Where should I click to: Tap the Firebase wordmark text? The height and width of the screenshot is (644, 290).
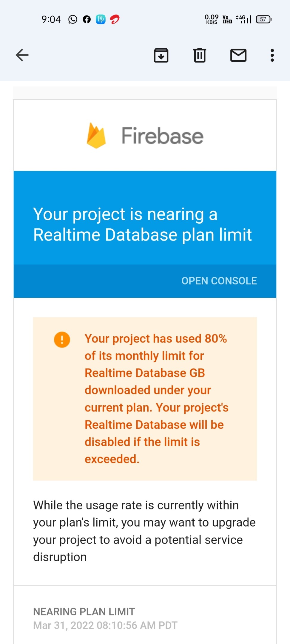pos(162,136)
